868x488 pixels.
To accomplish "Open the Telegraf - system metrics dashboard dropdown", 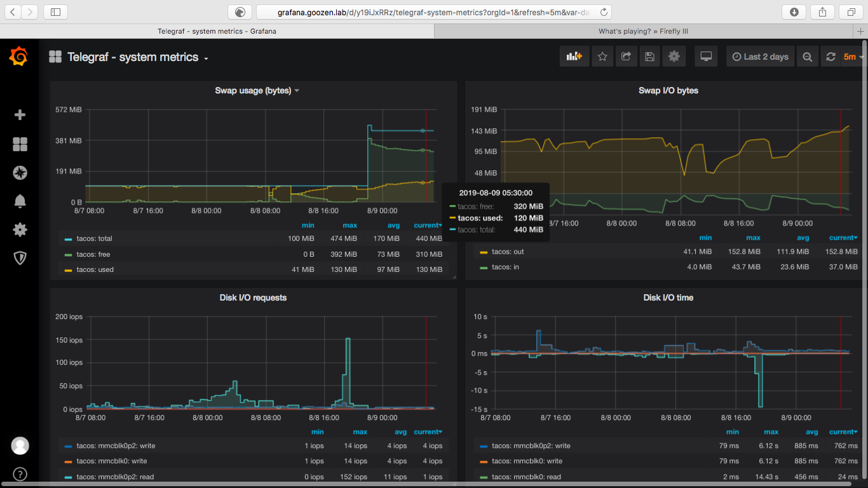I will click(x=138, y=57).
